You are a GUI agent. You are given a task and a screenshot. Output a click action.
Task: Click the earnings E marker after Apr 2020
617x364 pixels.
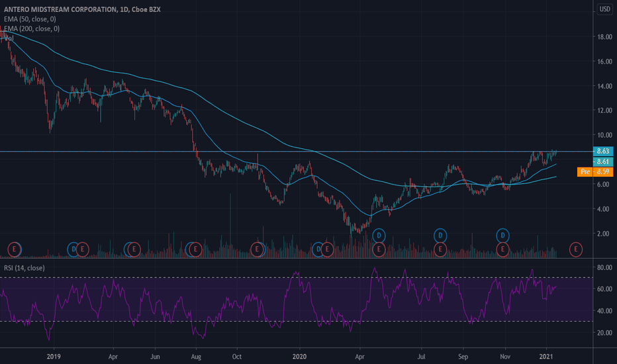click(x=379, y=250)
